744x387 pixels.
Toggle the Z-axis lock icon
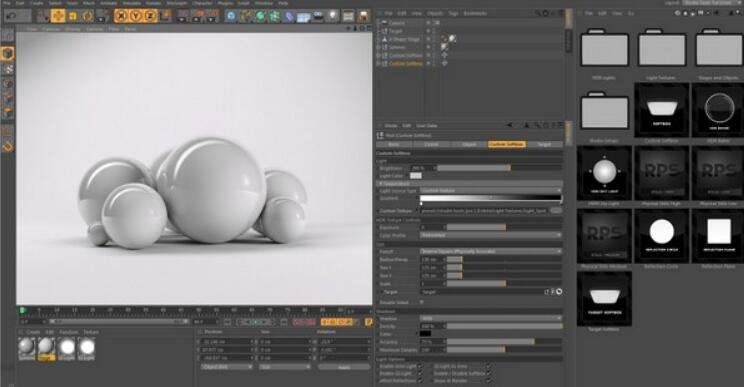point(150,16)
